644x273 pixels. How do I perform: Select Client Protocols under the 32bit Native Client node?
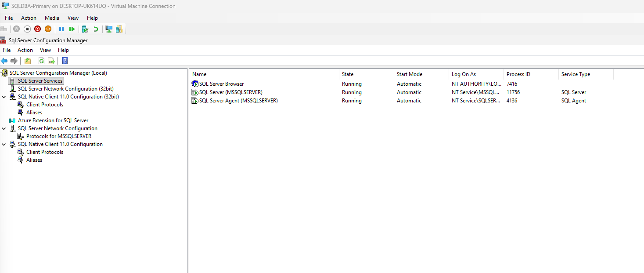click(x=45, y=105)
